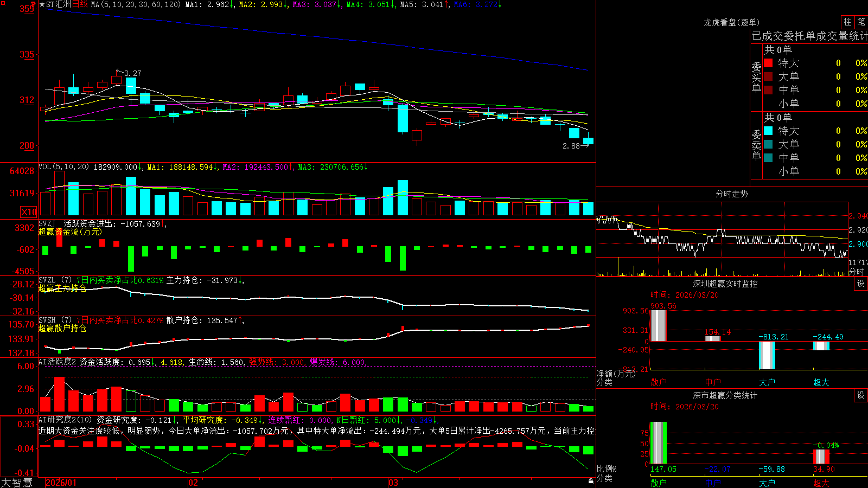Click the 委卖单 section label
The image size is (868, 488).
756,145
